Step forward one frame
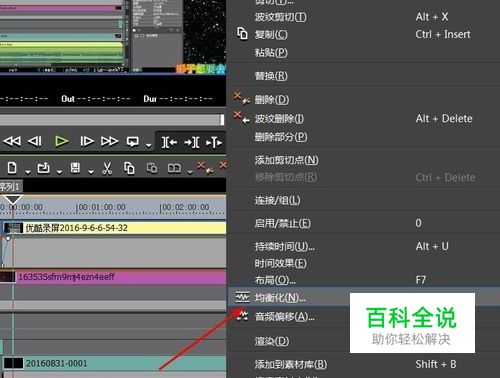The image size is (500, 378). coord(87,141)
